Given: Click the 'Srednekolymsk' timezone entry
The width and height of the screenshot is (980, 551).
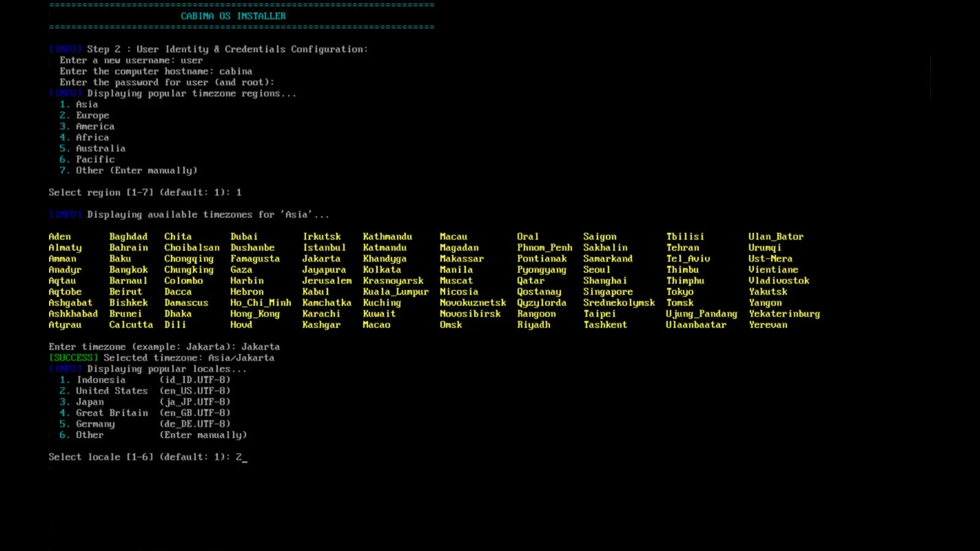Looking at the screenshot, I should (619, 302).
